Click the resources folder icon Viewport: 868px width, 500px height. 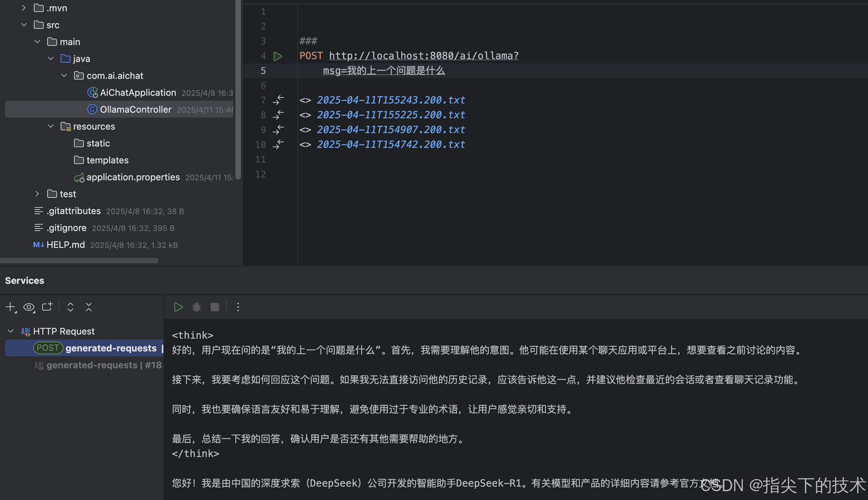[66, 126]
